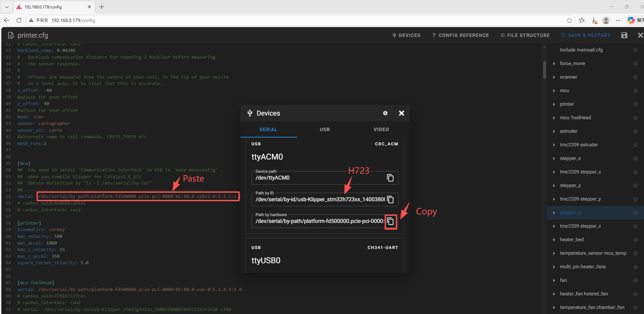
Task: Jump to heater_fan hotend_fan section
Action: pyautogui.click(x=584, y=294)
